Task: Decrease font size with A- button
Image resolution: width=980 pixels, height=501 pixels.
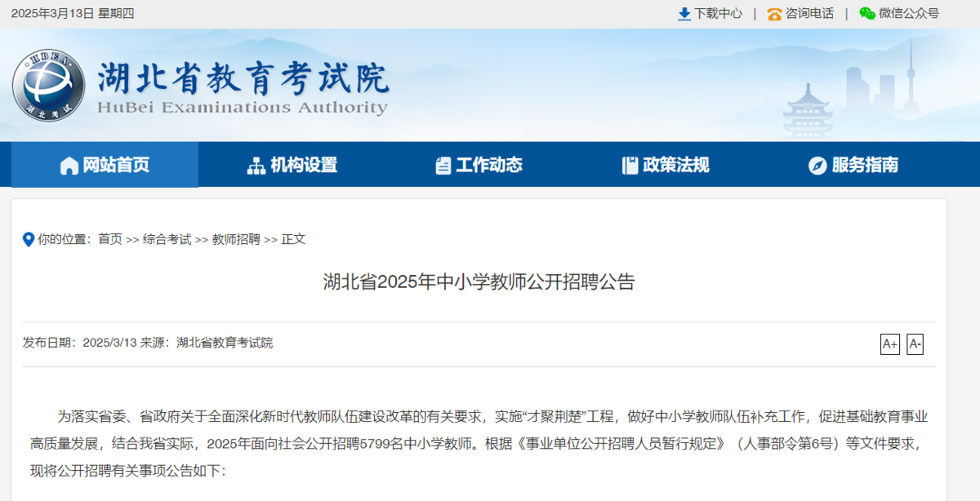Action: click(915, 344)
